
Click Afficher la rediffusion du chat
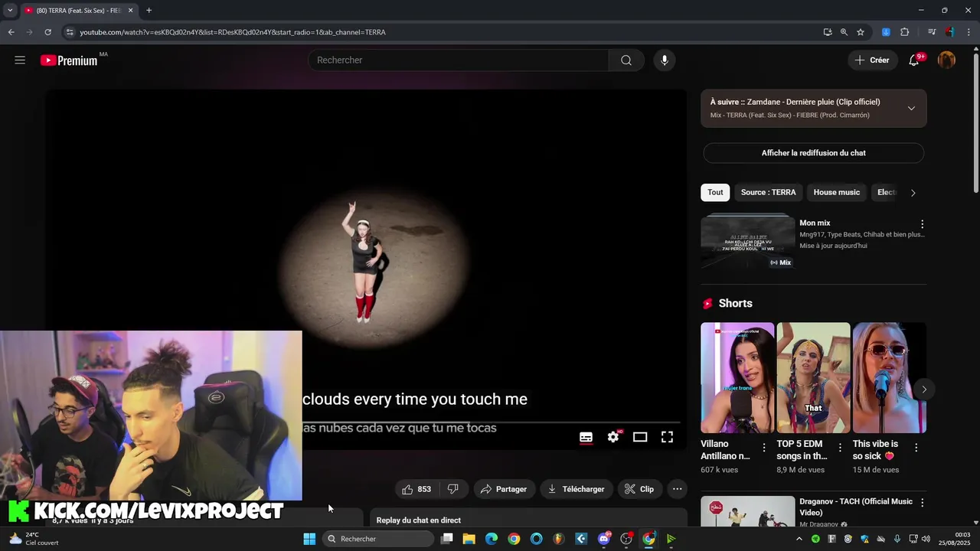813,153
